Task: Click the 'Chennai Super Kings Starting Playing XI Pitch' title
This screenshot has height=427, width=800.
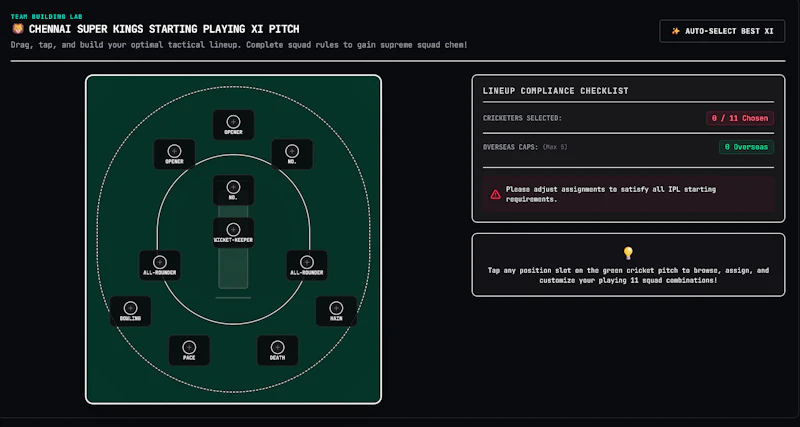Action: [x=164, y=29]
